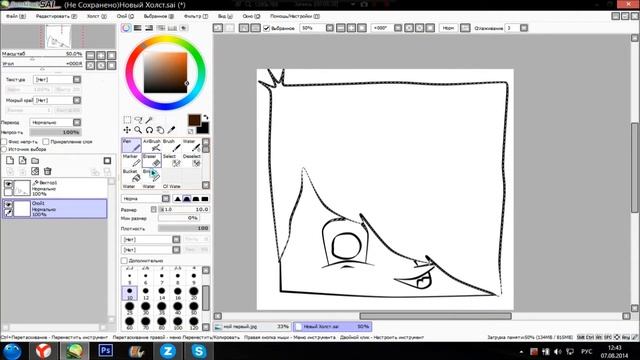
Task: Select brush size 10 preset
Action: pyautogui.click(x=129, y=293)
